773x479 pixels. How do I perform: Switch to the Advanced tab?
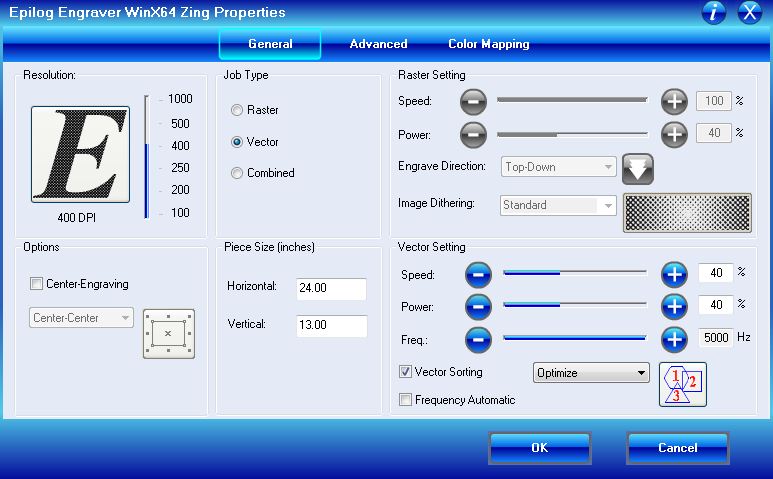378,44
